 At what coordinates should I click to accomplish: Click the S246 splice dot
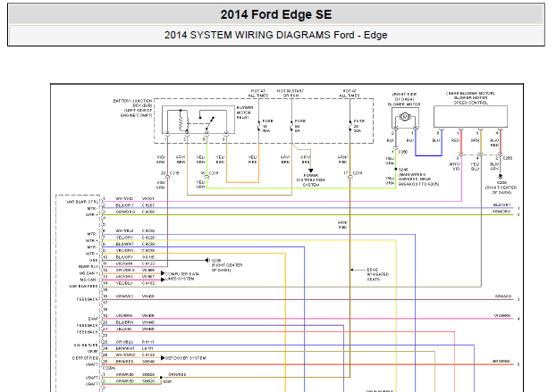click(396, 170)
